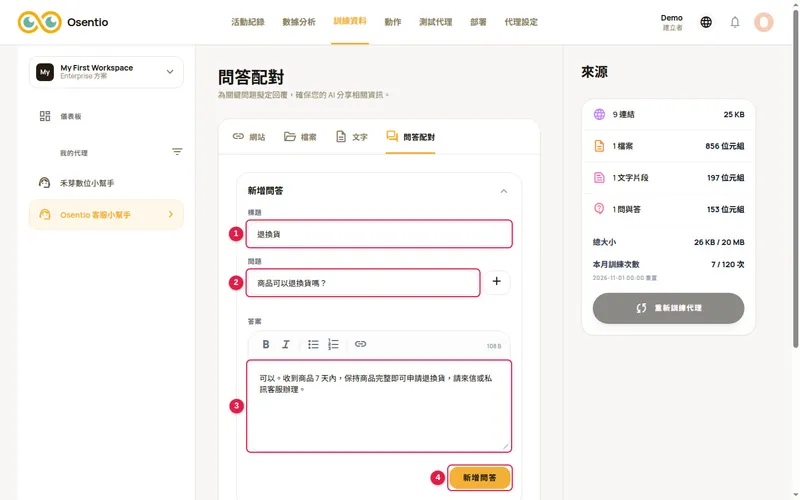The width and height of the screenshot is (800, 500).
Task: Insert a bulleted list
Action: [313, 344]
